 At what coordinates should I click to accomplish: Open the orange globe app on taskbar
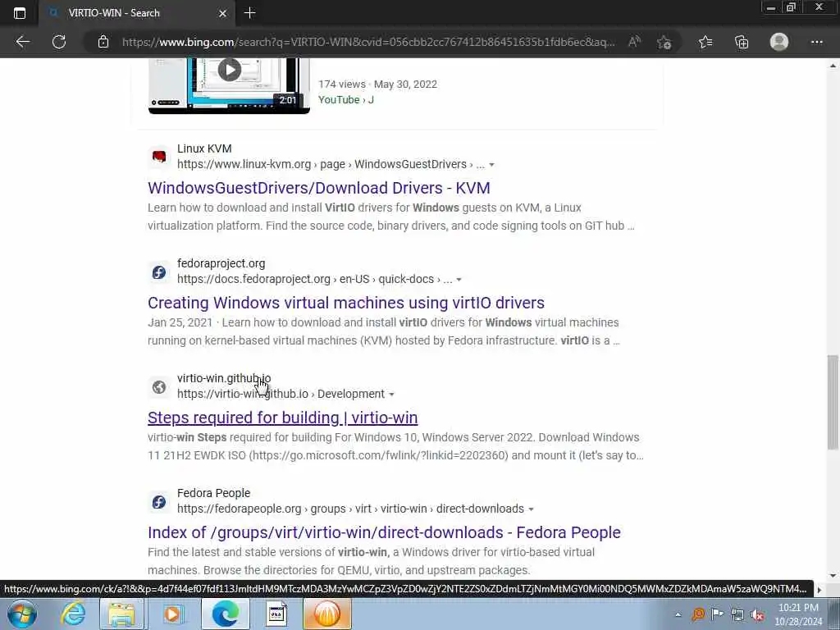[x=326, y=614]
